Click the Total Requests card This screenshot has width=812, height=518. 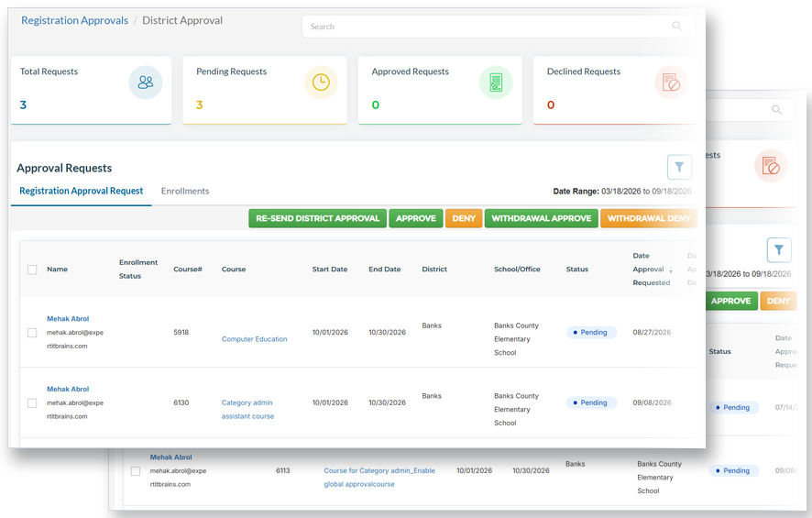click(x=91, y=90)
